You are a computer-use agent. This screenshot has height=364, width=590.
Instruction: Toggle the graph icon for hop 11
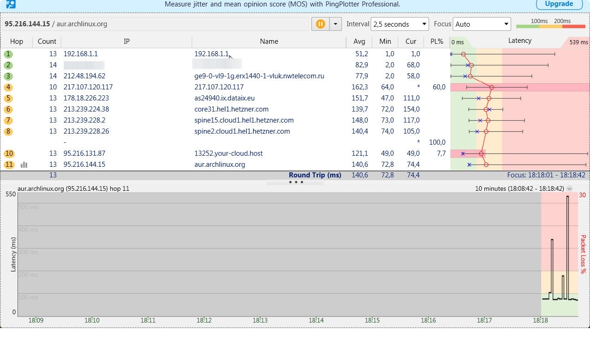pos(24,164)
